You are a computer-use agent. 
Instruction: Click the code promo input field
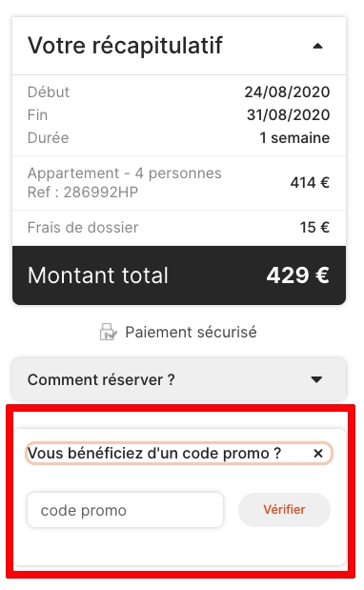[125, 510]
